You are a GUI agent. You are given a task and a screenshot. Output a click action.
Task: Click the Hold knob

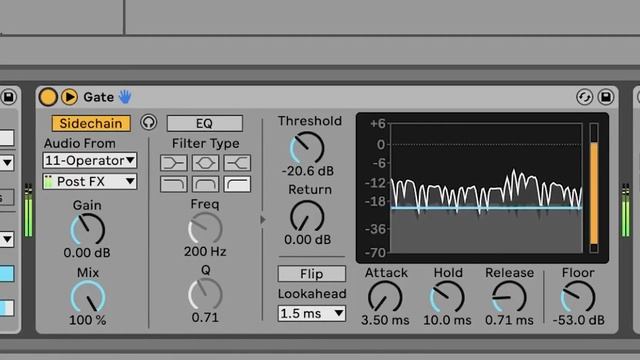pyautogui.click(x=447, y=297)
